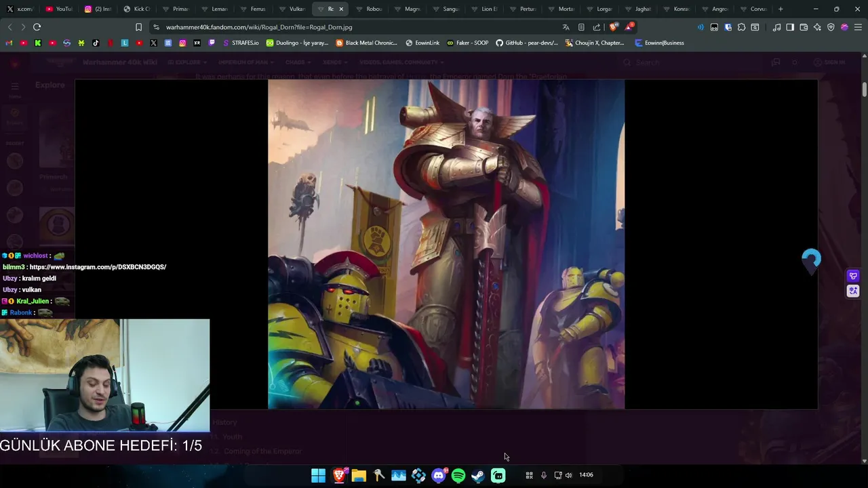Image resolution: width=868 pixels, height=488 pixels.
Task: Open Steam from the taskbar
Action: click(x=478, y=475)
